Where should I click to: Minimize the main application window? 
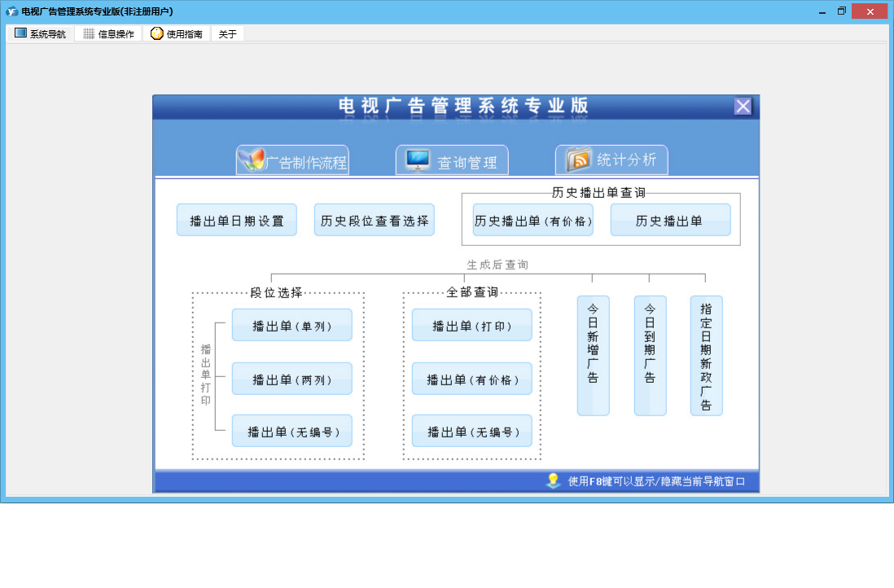pos(822,11)
